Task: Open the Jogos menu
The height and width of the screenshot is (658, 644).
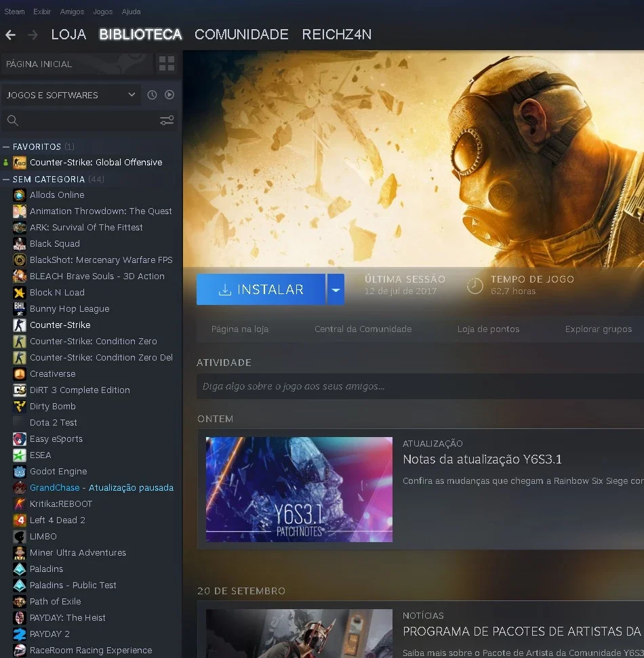Action: coord(103,12)
